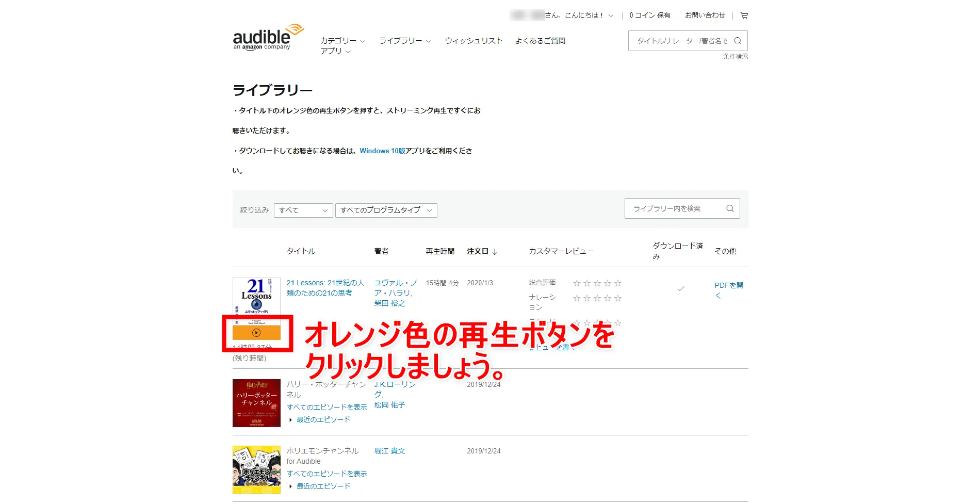Image resolution: width=980 pixels, height=504 pixels.
Task: Click the 再生時間 column header
Action: click(440, 251)
